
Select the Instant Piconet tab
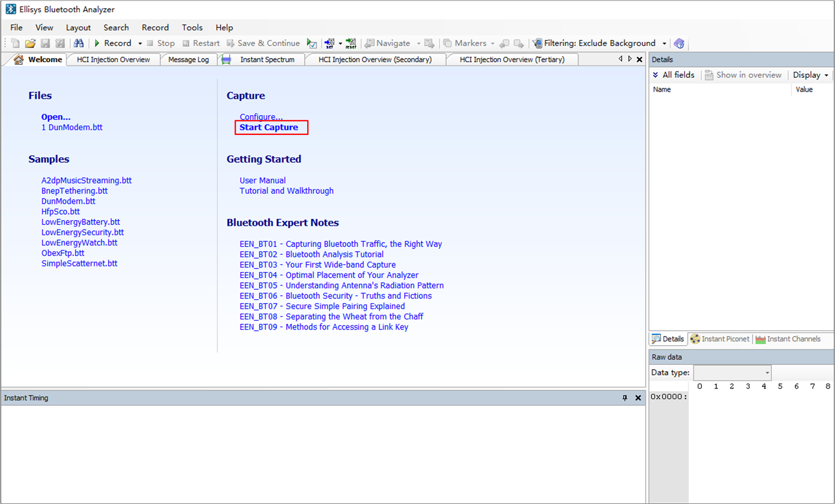coord(720,339)
